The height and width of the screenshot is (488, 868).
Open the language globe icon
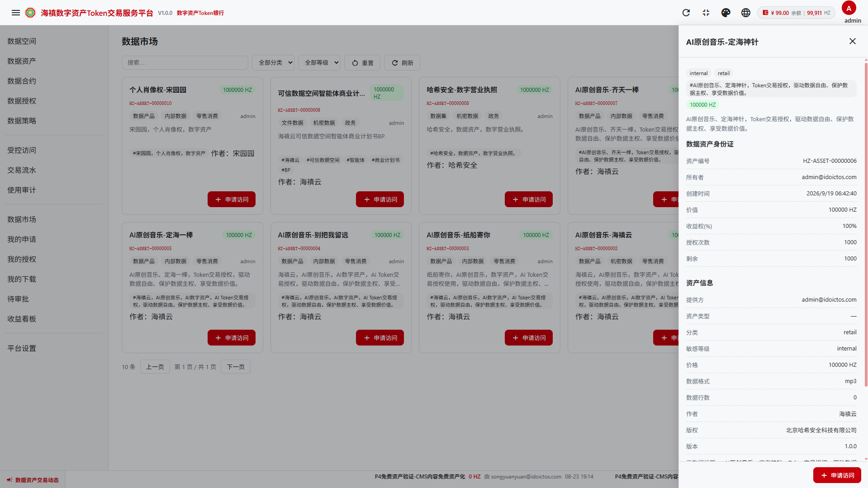[x=746, y=13]
